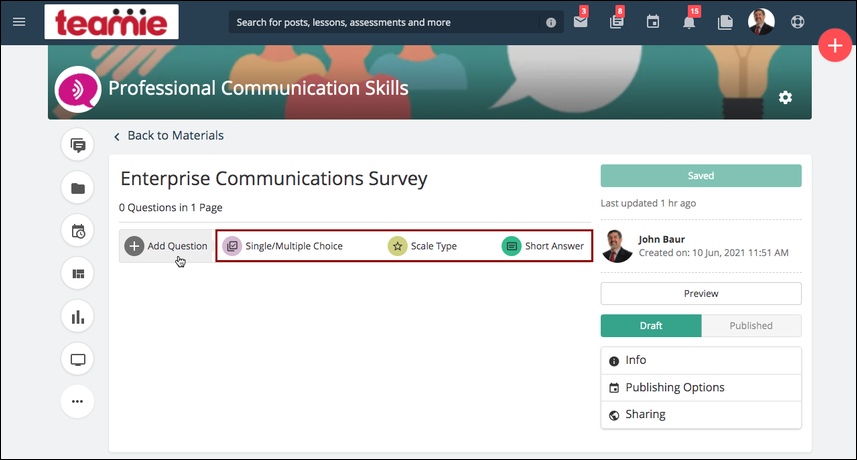The width and height of the screenshot is (857, 460).
Task: Open the monitor screen sidebar icon
Action: pyautogui.click(x=78, y=359)
